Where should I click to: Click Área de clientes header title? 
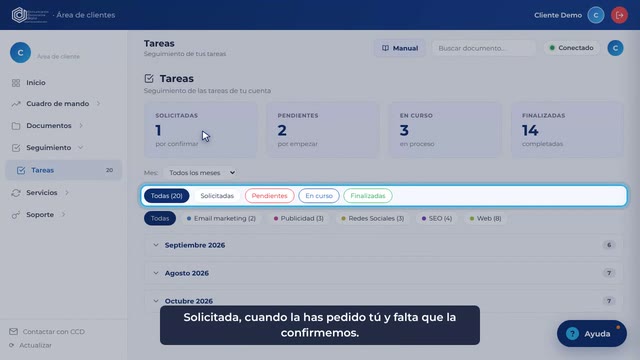pos(86,15)
